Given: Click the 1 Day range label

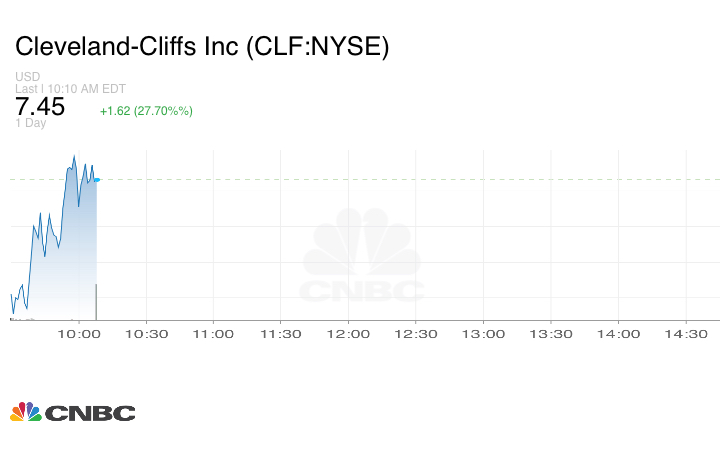Looking at the screenshot, I should tap(30, 123).
